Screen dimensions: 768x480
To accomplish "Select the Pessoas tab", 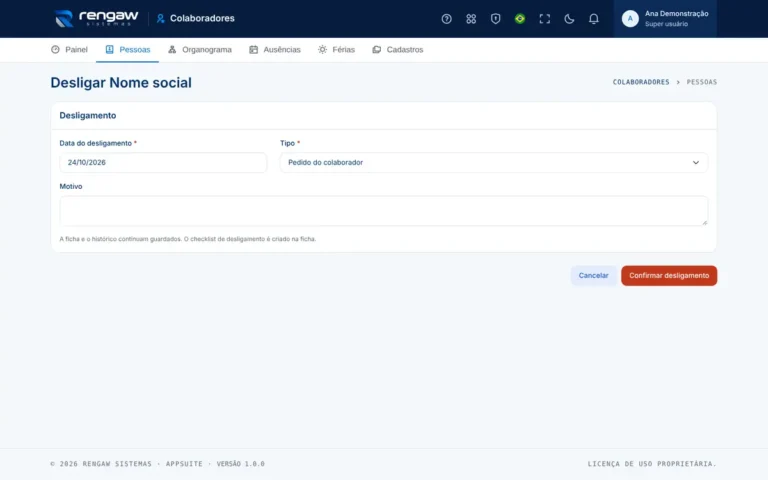I will click(127, 49).
